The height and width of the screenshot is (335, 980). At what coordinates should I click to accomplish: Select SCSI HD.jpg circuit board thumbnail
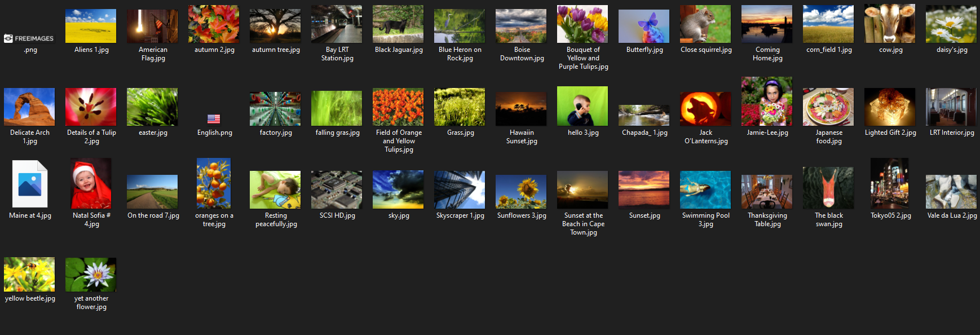coord(337,190)
